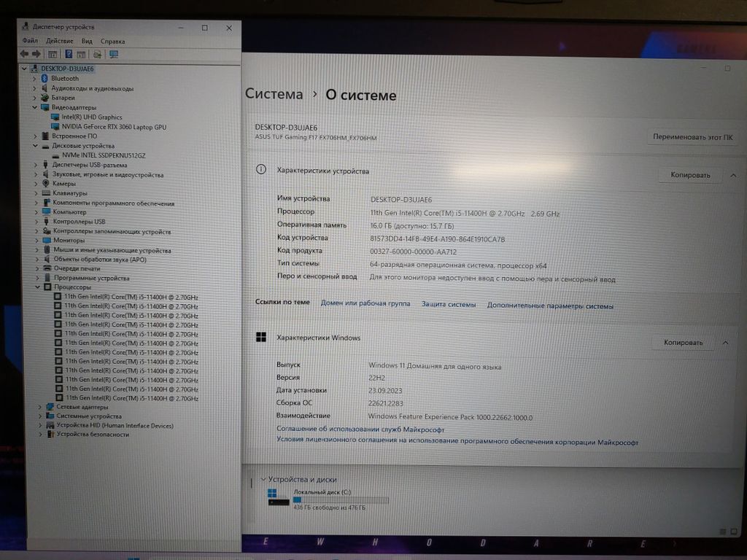This screenshot has width=747, height=560.
Task: Open the Вид menu
Action: [x=87, y=42]
